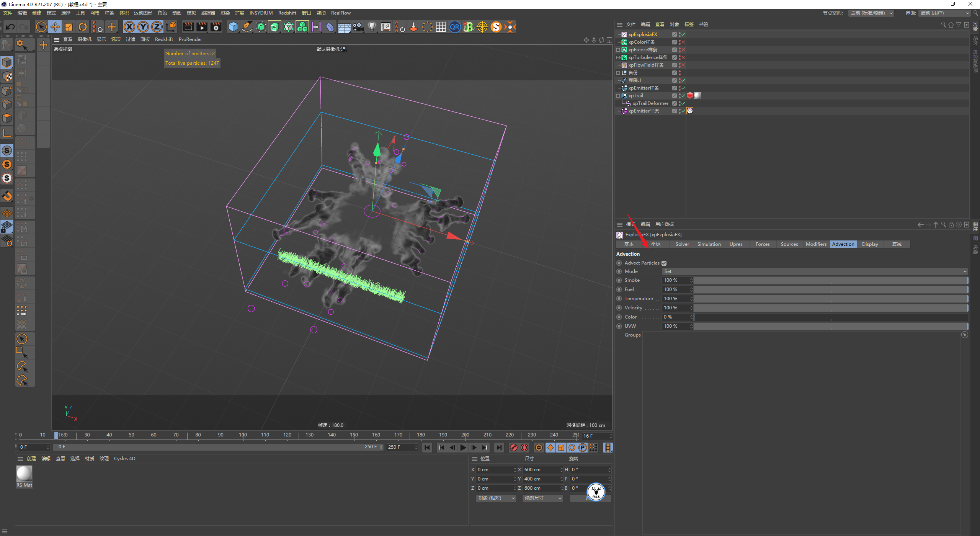Screen dimensions: 980x536
Task: Toggle visibility dots of xpTrail object
Action: 679,96
